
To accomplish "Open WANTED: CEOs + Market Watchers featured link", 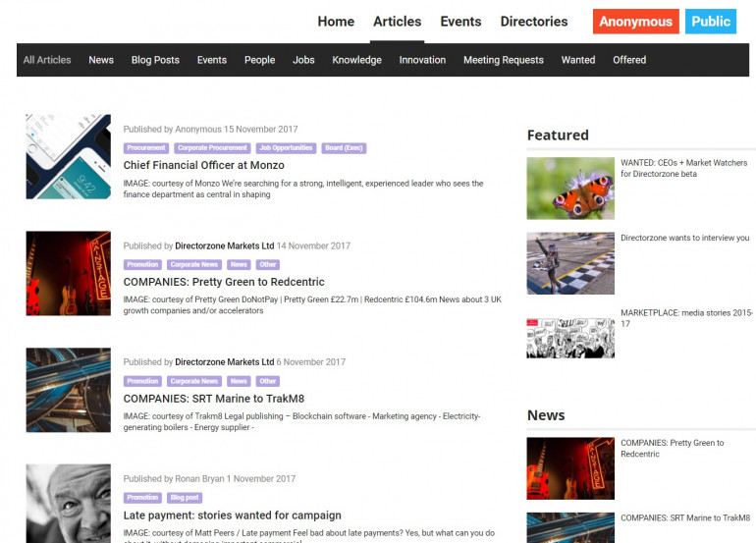I will point(683,168).
